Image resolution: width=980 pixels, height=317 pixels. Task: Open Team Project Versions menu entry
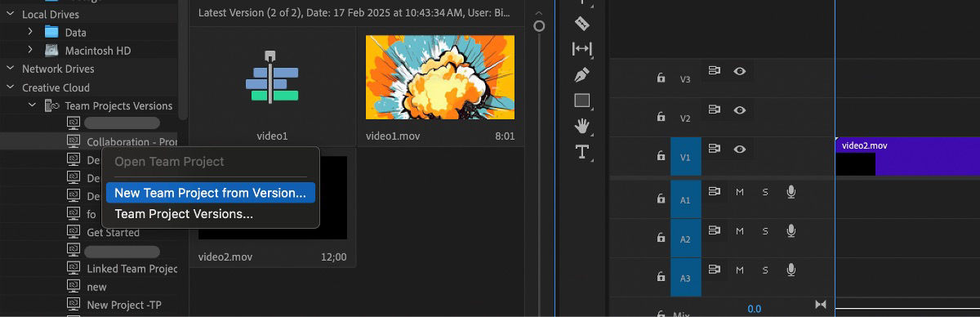click(x=184, y=214)
